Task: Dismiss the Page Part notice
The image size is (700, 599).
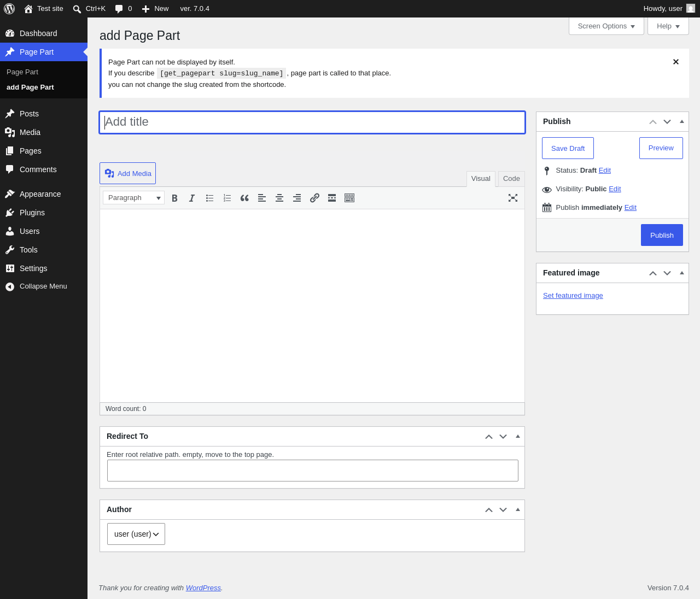Action: tap(676, 62)
